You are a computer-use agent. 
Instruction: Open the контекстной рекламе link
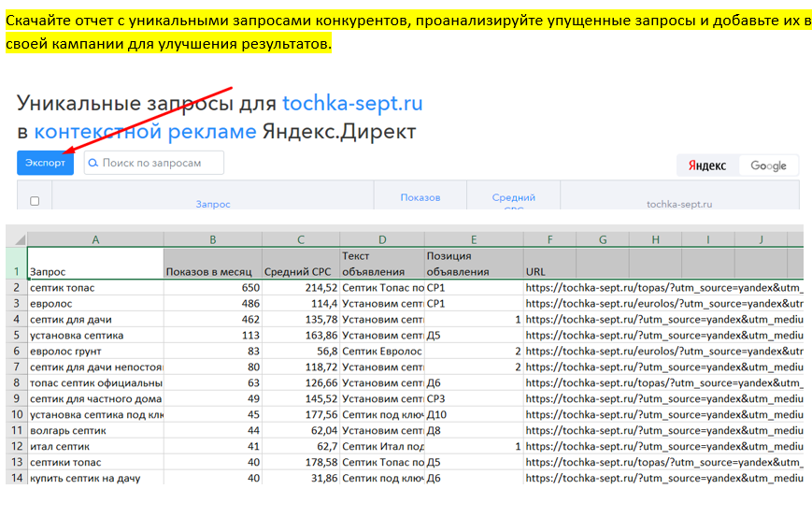145,132
